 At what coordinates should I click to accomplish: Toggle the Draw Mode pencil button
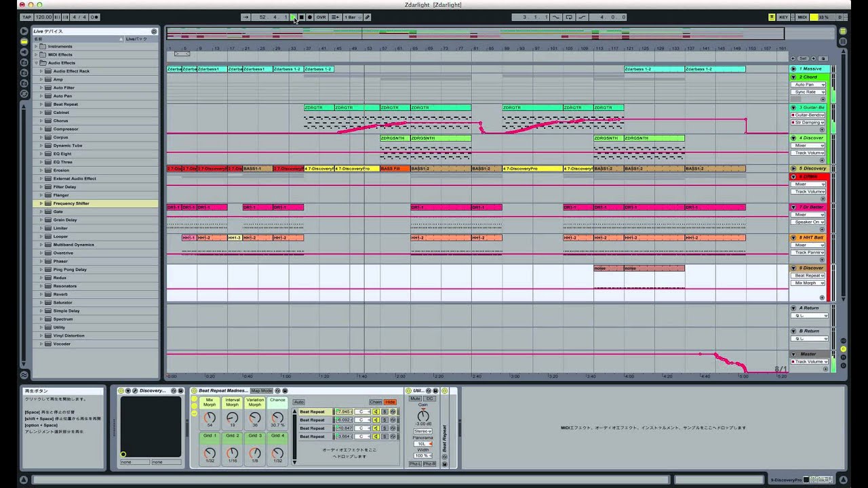pyautogui.click(x=367, y=17)
